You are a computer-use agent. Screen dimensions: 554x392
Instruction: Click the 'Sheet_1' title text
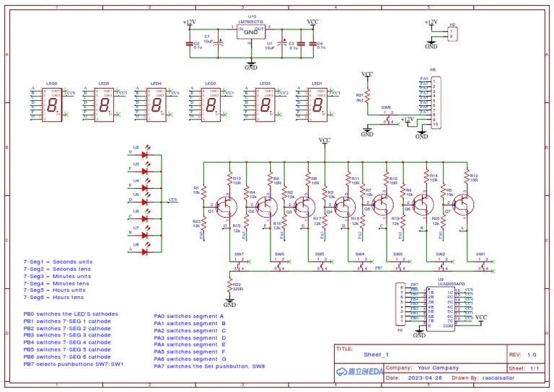[376, 355]
